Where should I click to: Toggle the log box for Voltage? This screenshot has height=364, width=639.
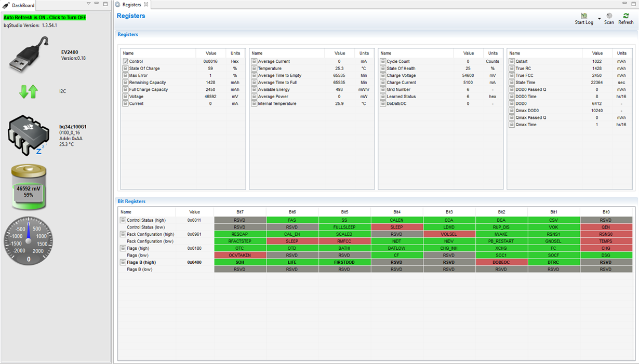pyautogui.click(x=125, y=97)
